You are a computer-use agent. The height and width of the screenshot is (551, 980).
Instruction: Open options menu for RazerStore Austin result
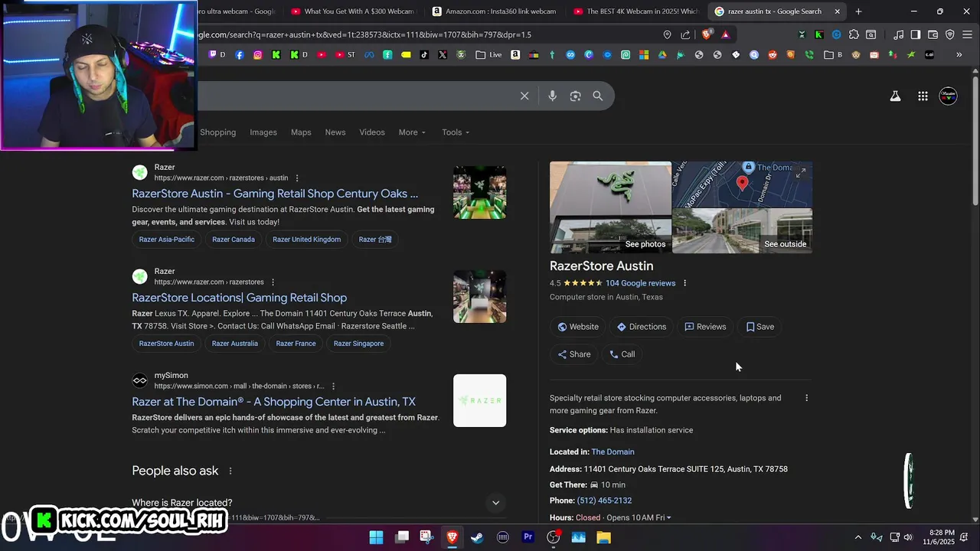297,178
